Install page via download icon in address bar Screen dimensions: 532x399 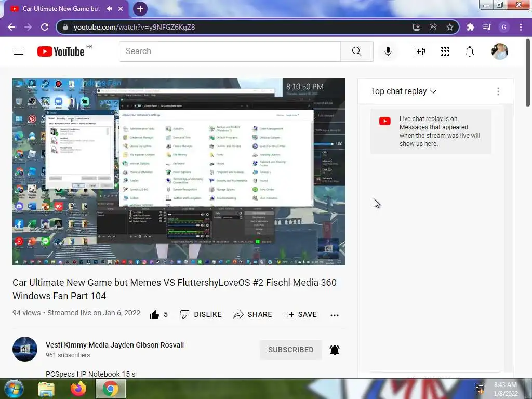click(417, 27)
